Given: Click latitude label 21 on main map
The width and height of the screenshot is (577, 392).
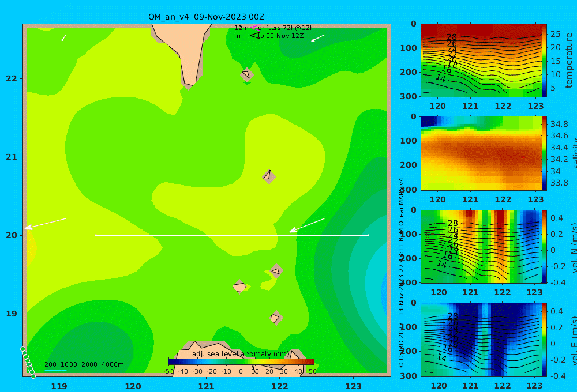Looking at the screenshot, I should click(x=12, y=157).
